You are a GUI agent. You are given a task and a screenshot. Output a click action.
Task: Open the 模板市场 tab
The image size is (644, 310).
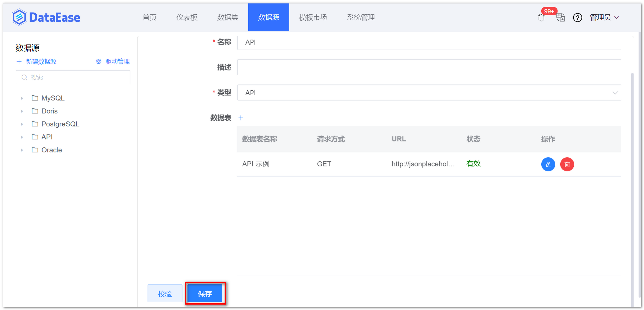[x=313, y=17]
